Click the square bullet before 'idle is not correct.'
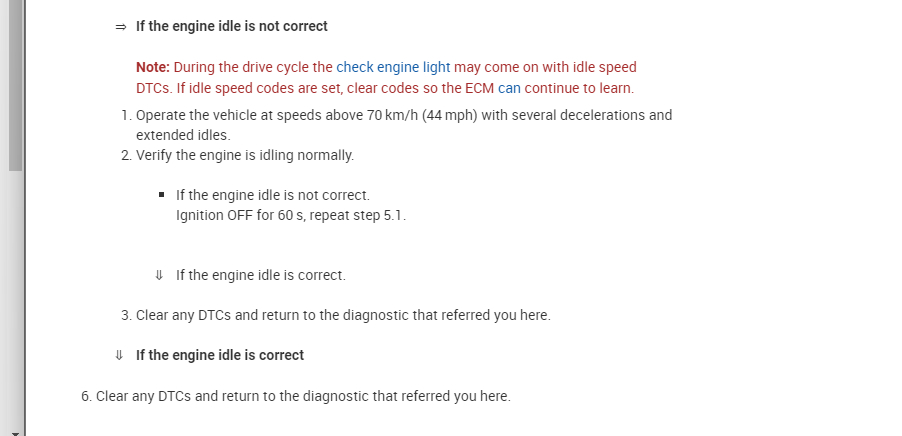The width and height of the screenshot is (902, 436). pos(160,194)
